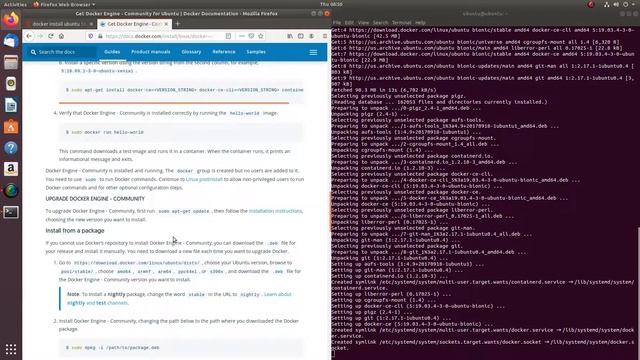Open File menu in Terminal window
This screenshot has height=360, width=640.
[337, 22]
